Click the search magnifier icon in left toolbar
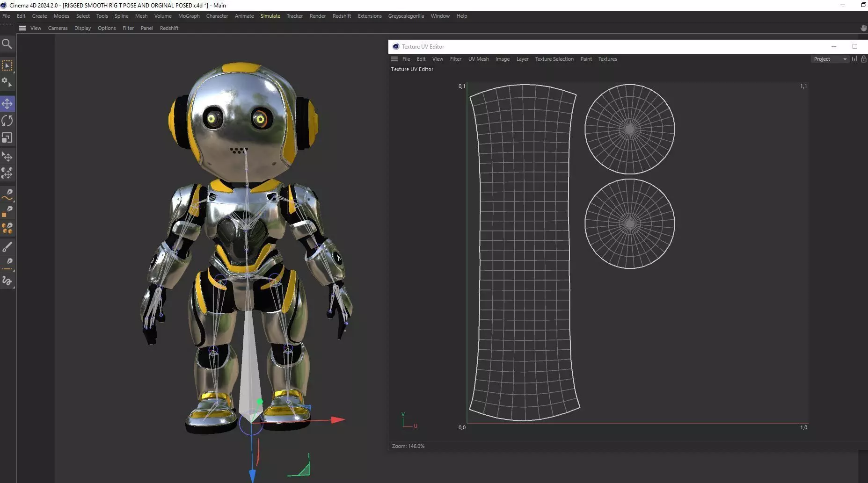868x483 pixels. (x=7, y=44)
